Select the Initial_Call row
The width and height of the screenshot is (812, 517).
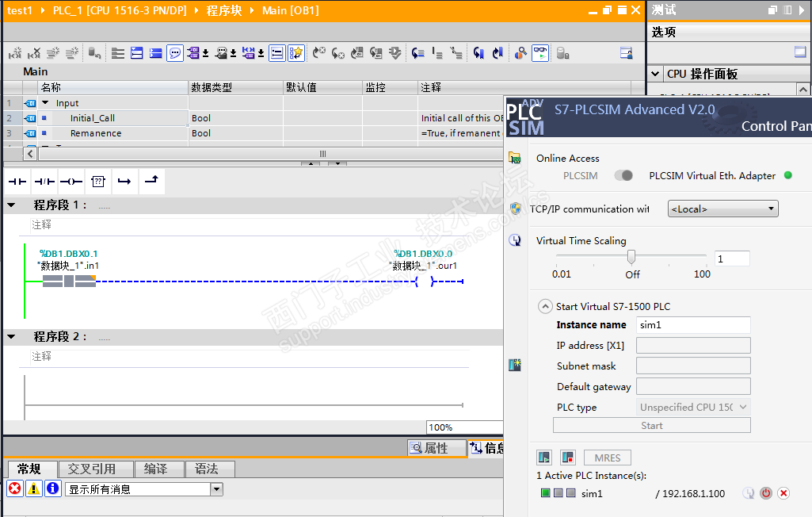coord(254,117)
